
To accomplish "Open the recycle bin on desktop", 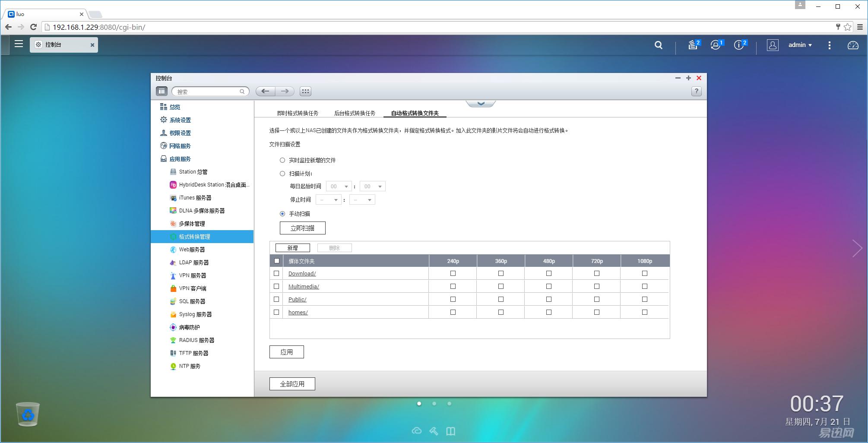I will pos(28,414).
